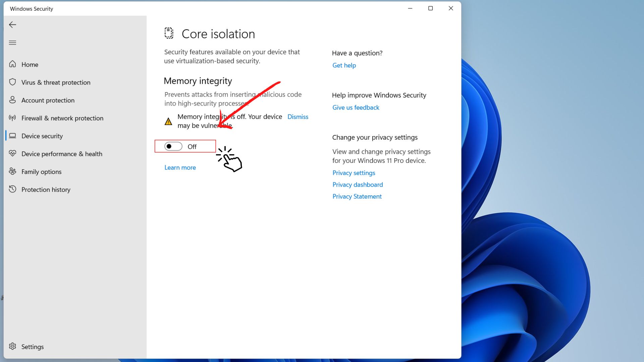
Task: Click the Get help link
Action: tap(344, 65)
